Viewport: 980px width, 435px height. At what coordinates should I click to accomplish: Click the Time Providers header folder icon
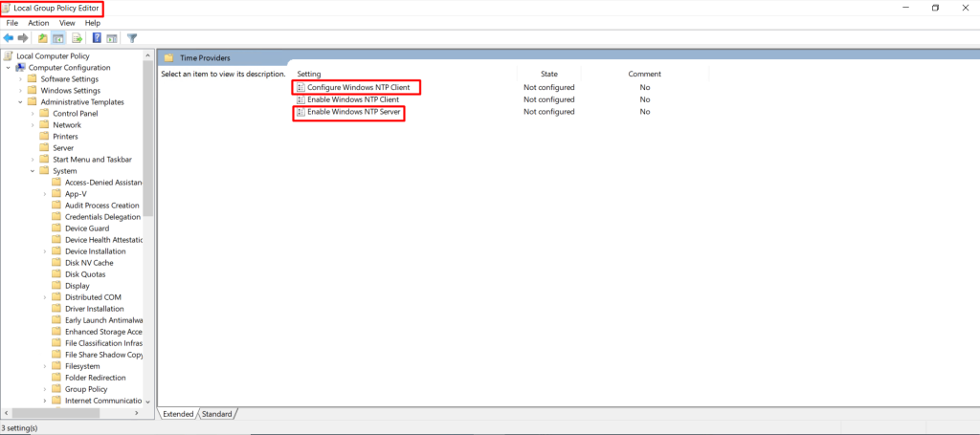point(168,58)
